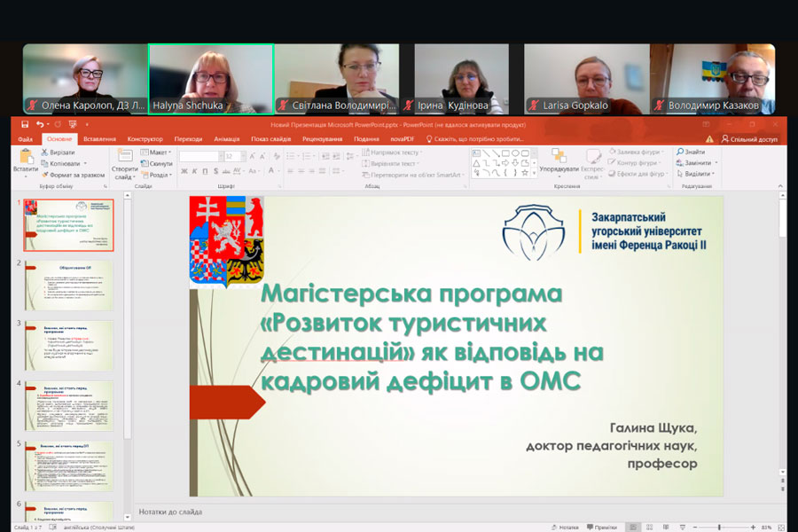Viewport: 798px width, 532px height.
Task: Click the Спільний доступ share button
Action: point(748,139)
